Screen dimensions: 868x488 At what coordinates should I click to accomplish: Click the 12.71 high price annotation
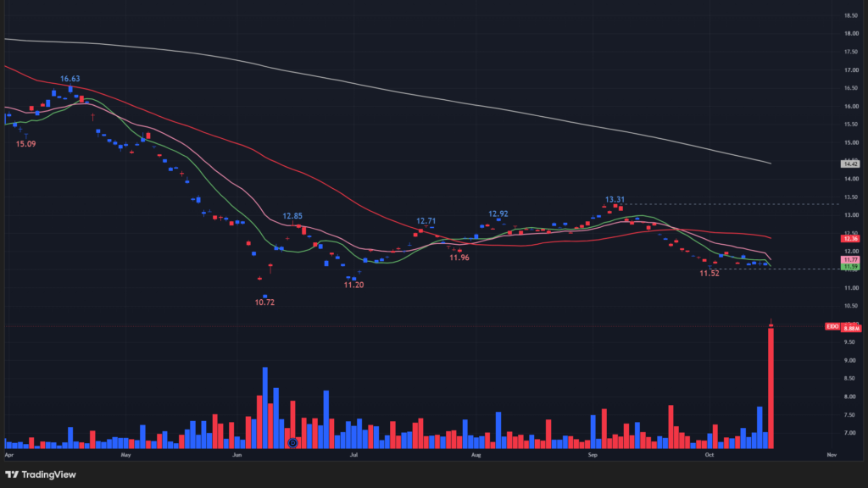(x=426, y=221)
